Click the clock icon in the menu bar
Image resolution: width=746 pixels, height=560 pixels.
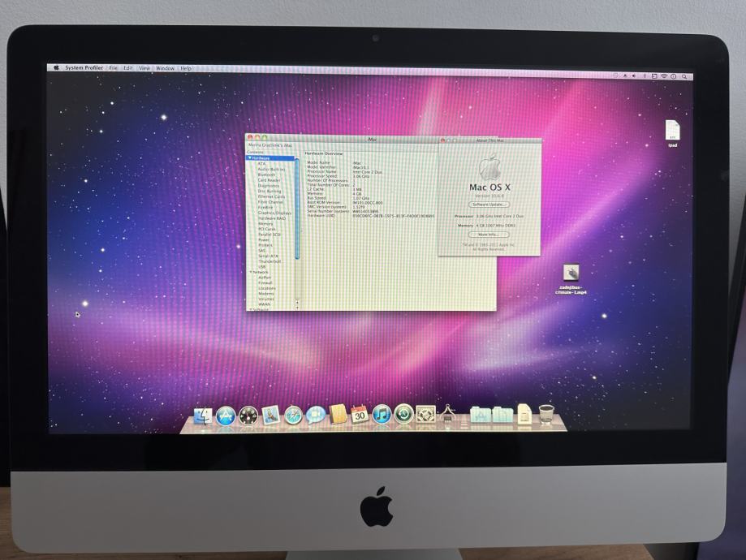(673, 76)
